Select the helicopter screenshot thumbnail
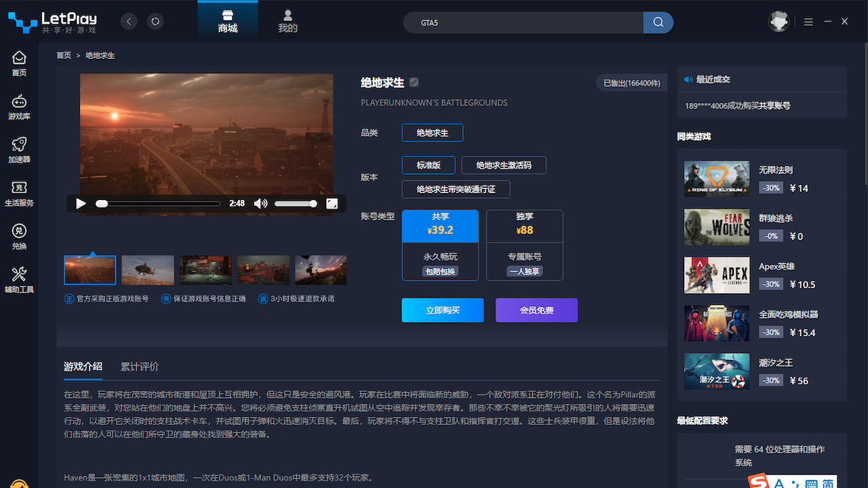868x488 pixels. pyautogui.click(x=148, y=270)
